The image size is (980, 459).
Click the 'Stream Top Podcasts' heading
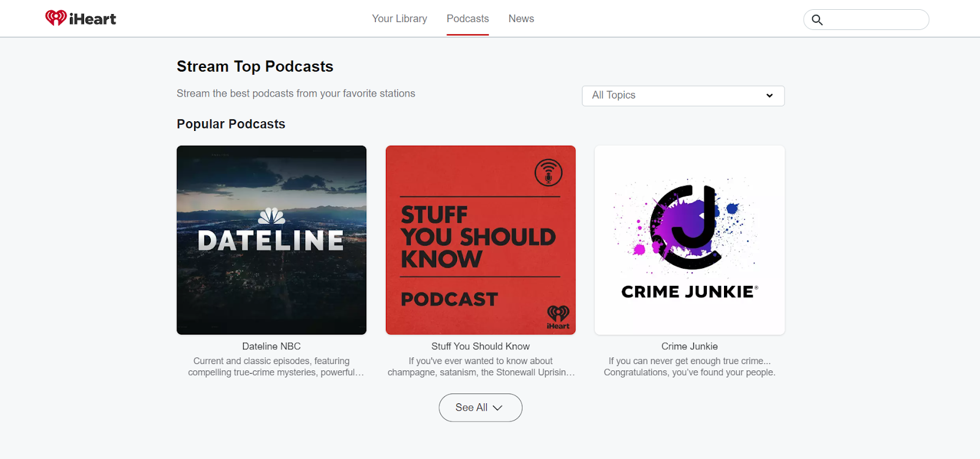[x=255, y=66]
